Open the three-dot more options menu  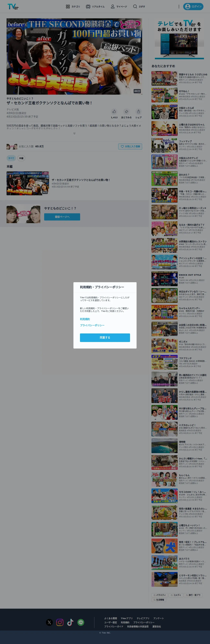coord(179,7)
